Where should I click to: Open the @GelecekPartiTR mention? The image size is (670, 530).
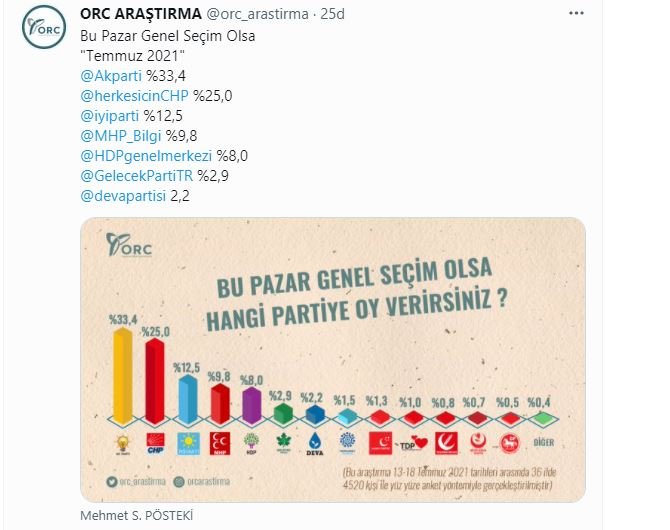(x=136, y=176)
